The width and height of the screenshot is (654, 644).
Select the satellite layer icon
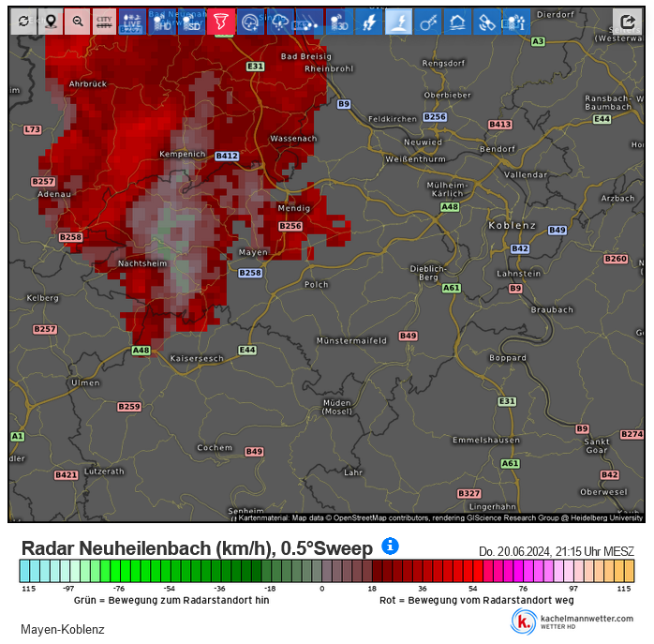click(x=487, y=22)
